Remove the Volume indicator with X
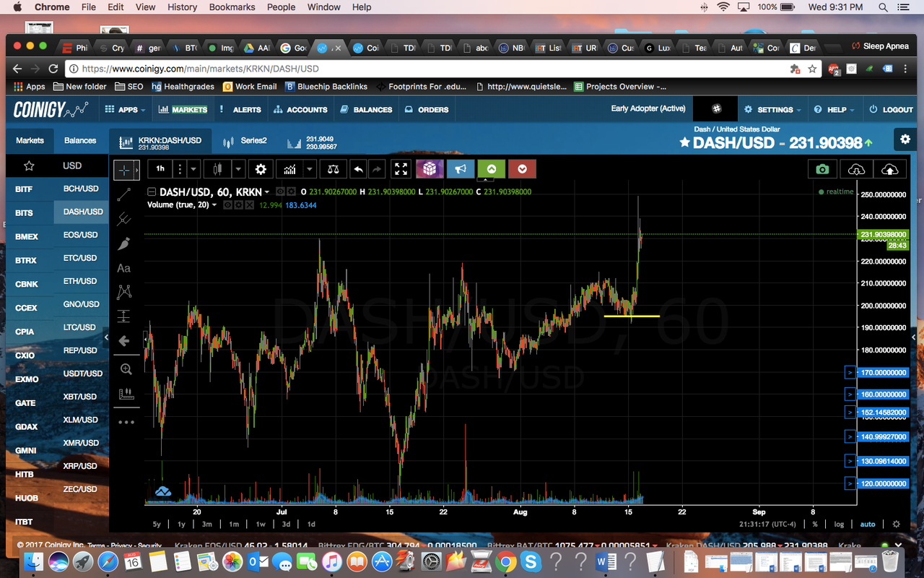Screen dimensions: 924x578 coord(249,205)
